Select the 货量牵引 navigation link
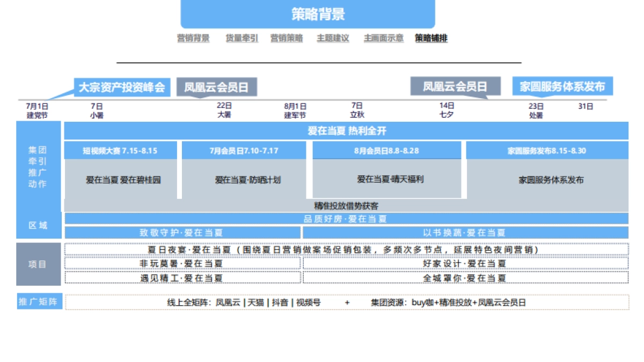Screen dimensions: 644x362 point(241,38)
